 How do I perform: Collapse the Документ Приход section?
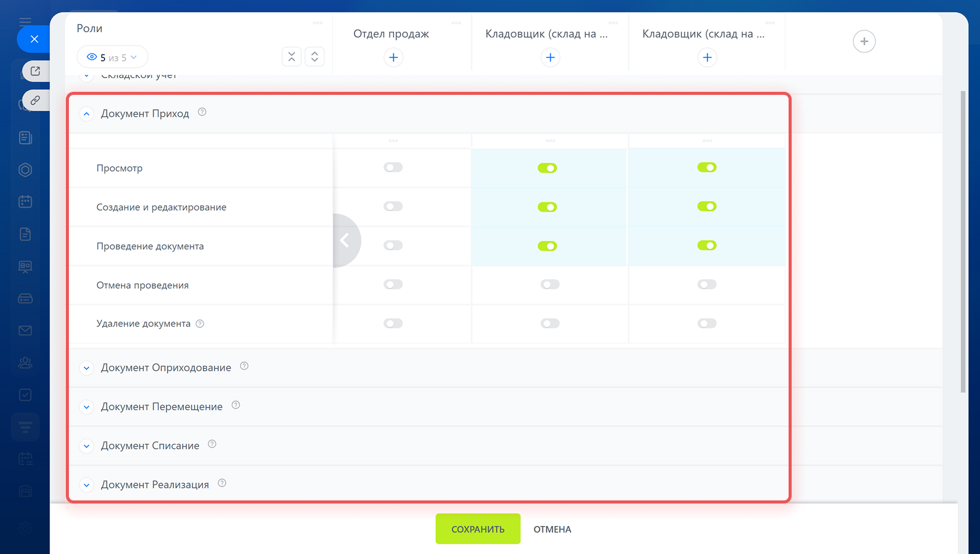86,114
